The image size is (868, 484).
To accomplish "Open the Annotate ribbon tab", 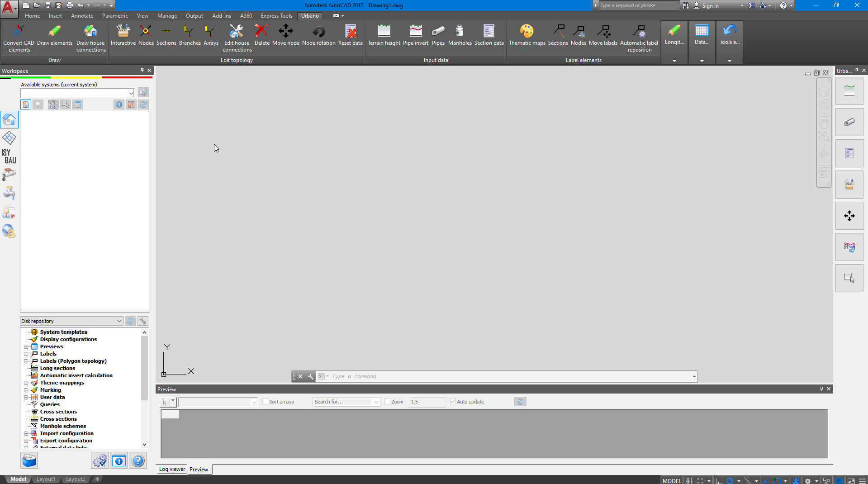I will pyautogui.click(x=82, y=16).
